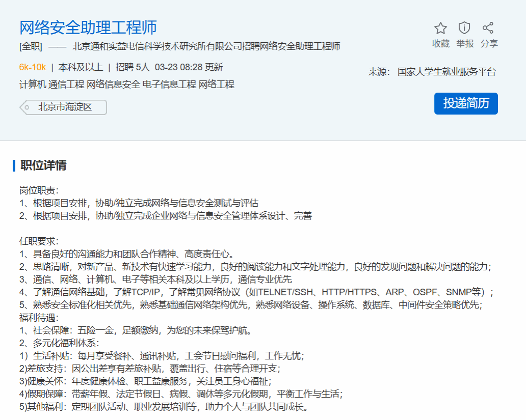
Task: Click the 分享 label text
Action: coord(489,44)
